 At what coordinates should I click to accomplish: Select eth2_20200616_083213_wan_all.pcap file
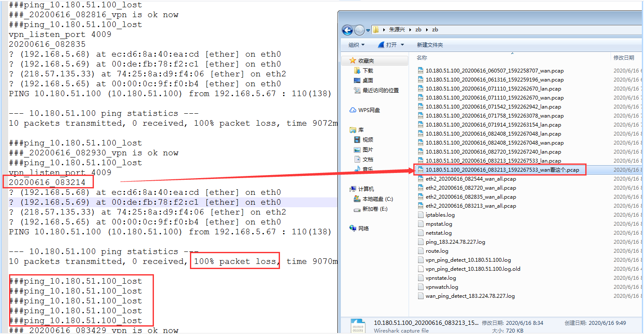(470, 206)
